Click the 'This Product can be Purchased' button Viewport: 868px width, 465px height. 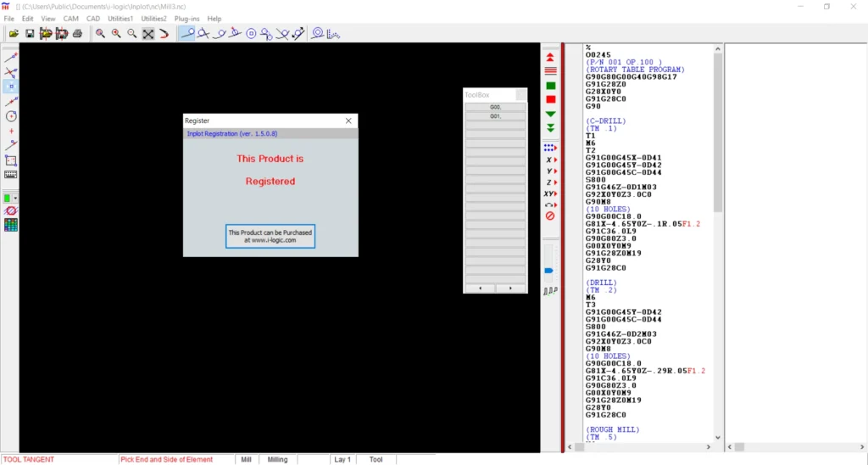[270, 237]
